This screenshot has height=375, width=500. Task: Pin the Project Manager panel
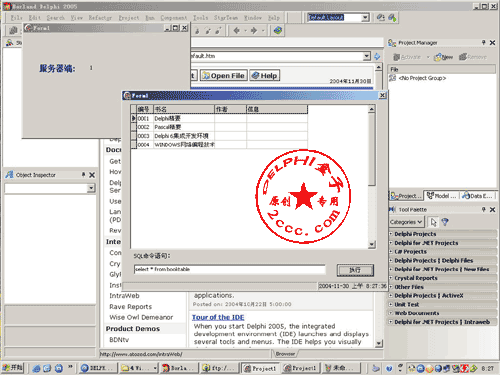[483, 42]
